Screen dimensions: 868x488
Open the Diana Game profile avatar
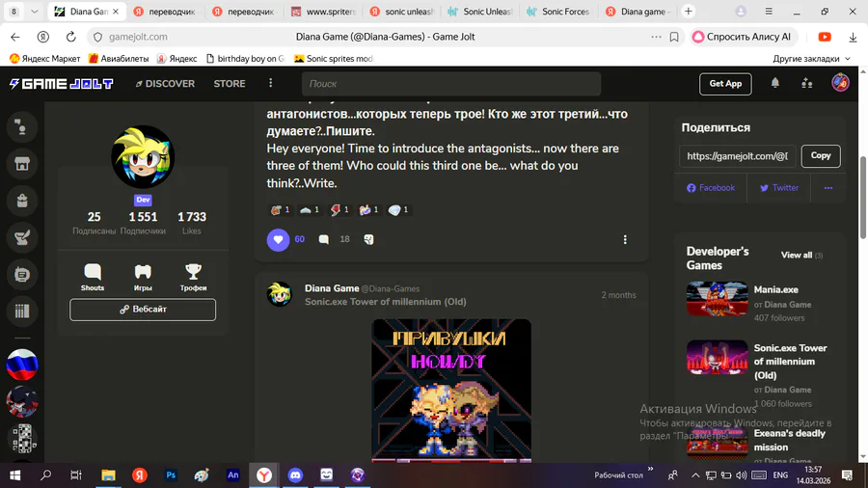[x=143, y=157]
